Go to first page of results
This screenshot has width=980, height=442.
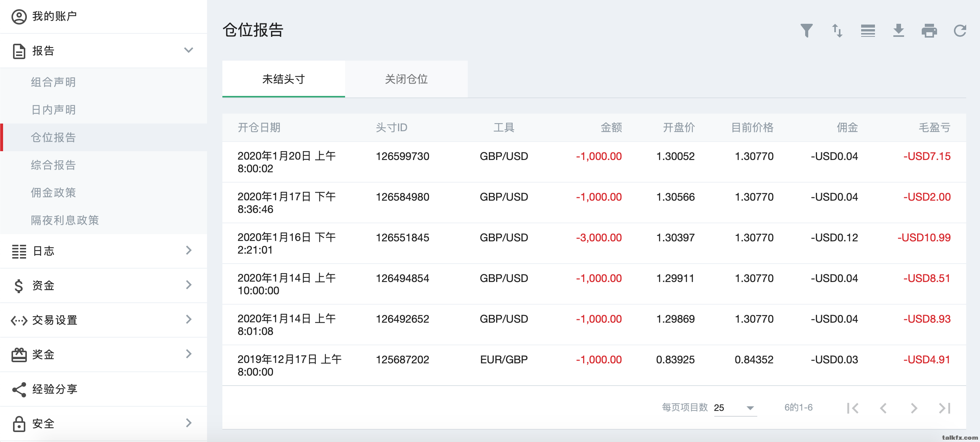852,408
